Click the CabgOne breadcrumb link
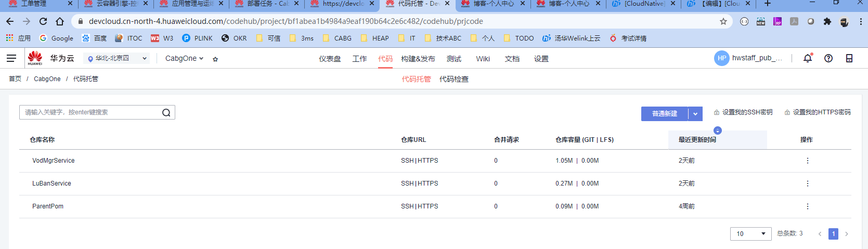Image resolution: width=868 pixels, height=249 pixels. (x=47, y=79)
